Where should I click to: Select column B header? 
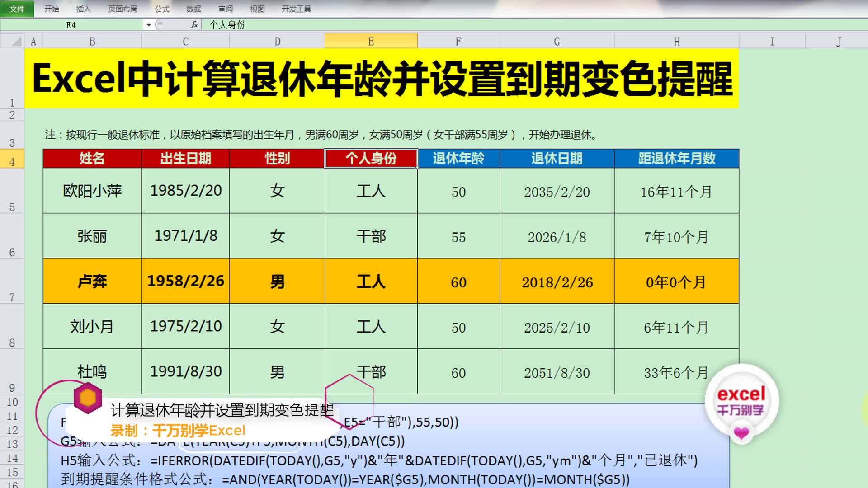point(92,42)
